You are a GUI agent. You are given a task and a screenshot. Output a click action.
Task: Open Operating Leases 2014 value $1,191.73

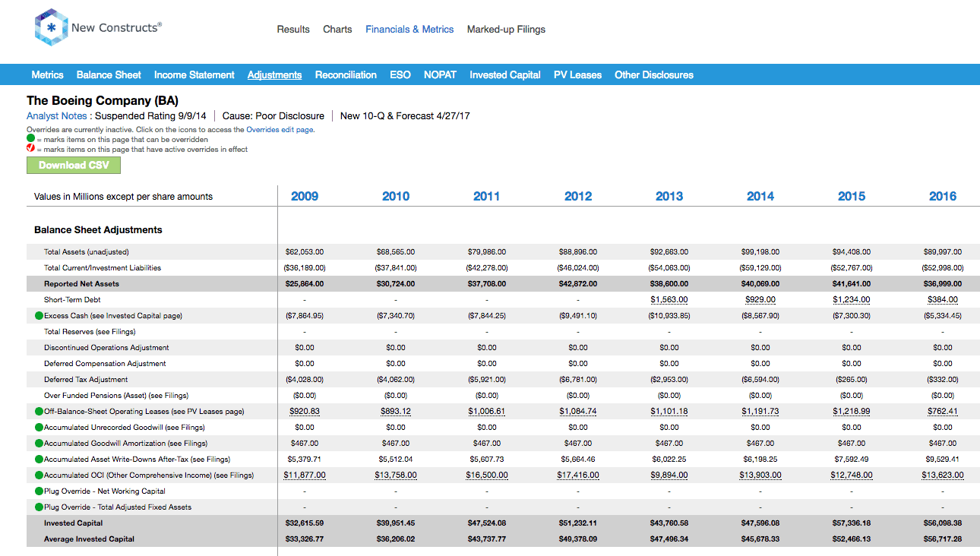pos(760,411)
